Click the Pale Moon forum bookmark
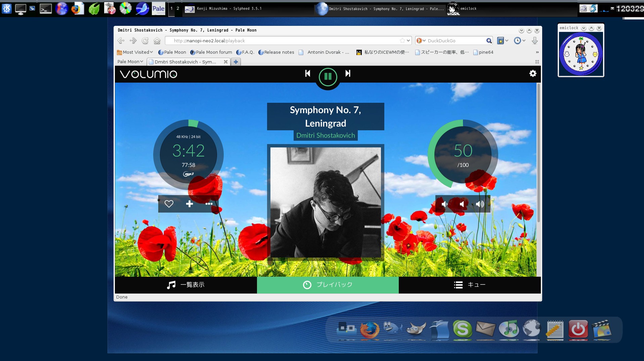Viewport: 644px width, 361px height. (211, 52)
